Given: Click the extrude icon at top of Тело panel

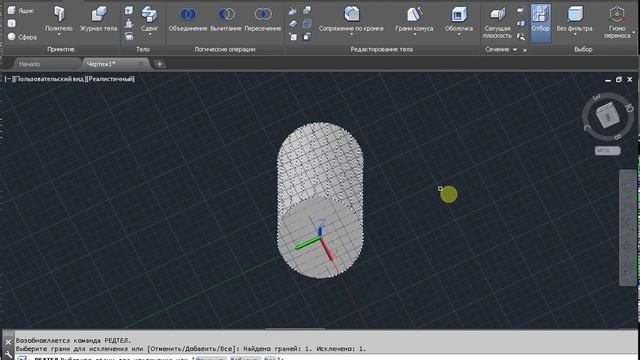Looking at the screenshot, I should click(129, 11).
